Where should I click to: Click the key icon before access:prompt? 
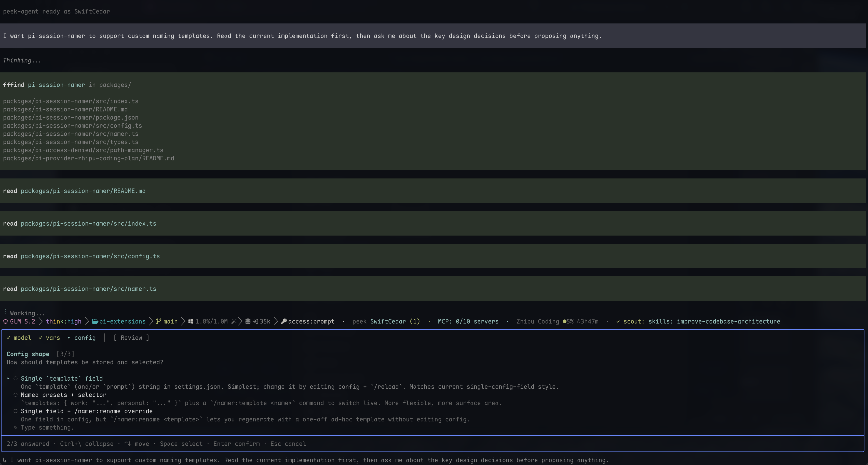(284, 321)
